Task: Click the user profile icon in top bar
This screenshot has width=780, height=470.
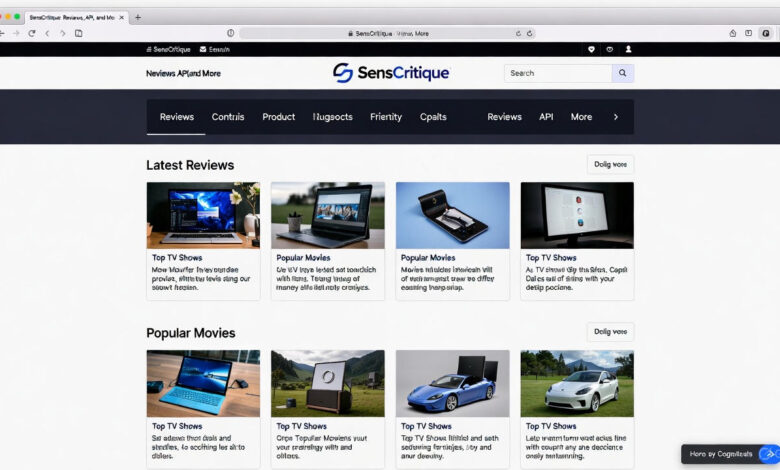Action: [x=628, y=48]
